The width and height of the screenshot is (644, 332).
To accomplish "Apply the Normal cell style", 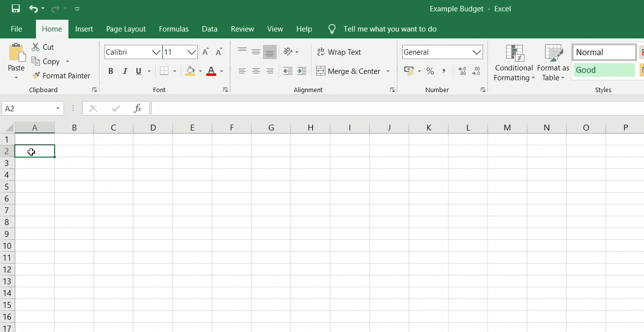I will [x=604, y=52].
